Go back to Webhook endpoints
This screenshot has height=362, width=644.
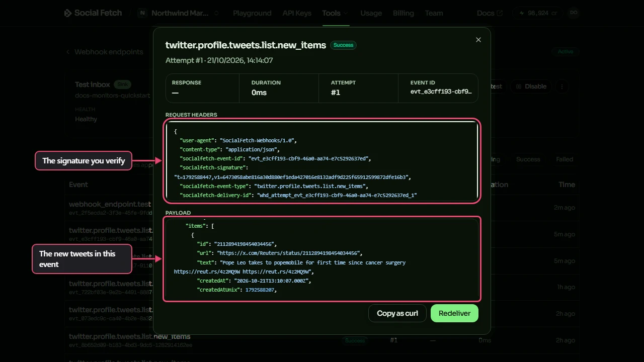click(109, 52)
